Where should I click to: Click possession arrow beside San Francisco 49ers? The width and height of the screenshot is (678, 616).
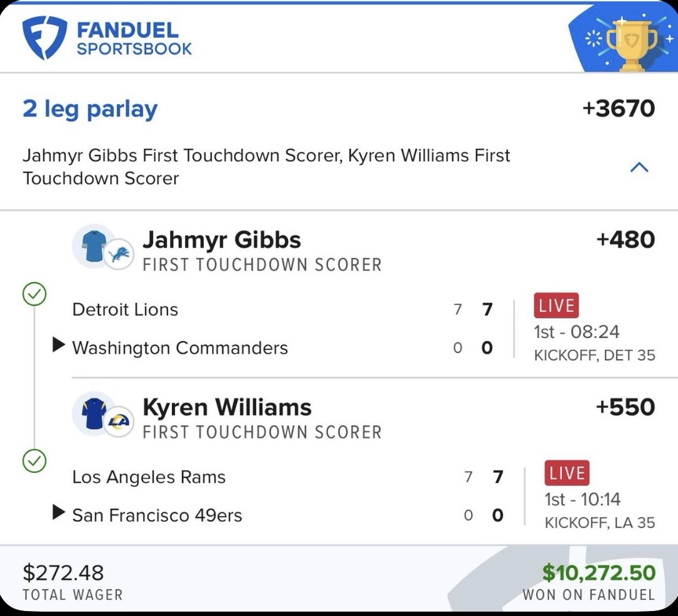[58, 513]
